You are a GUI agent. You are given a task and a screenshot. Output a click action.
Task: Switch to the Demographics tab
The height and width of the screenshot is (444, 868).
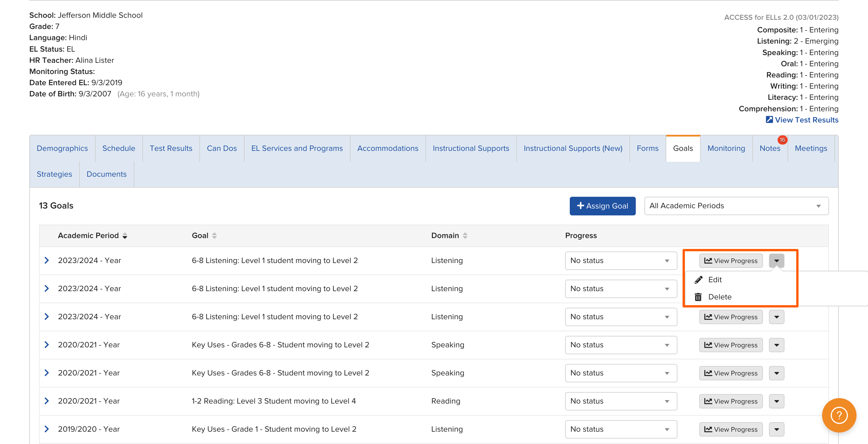(x=62, y=149)
